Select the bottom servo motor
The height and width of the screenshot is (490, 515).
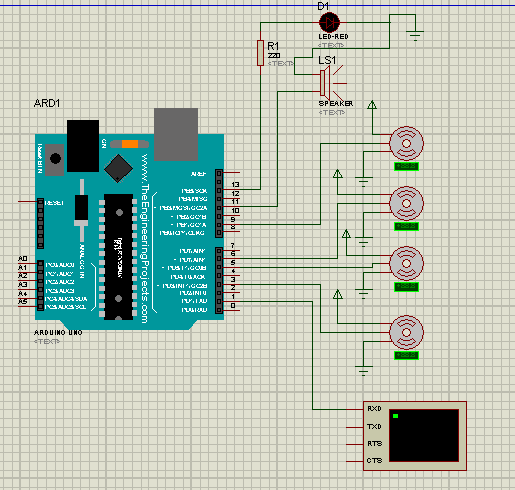pyautogui.click(x=406, y=332)
